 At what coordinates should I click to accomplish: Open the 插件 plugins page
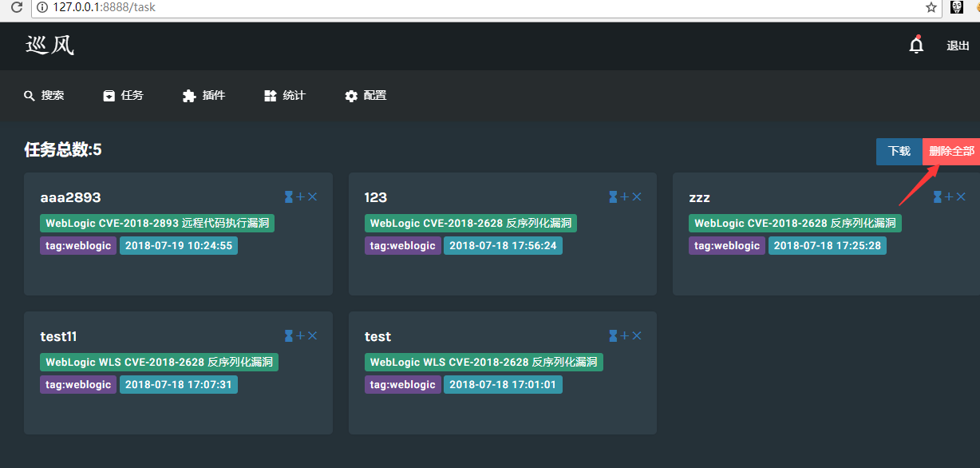pos(204,95)
